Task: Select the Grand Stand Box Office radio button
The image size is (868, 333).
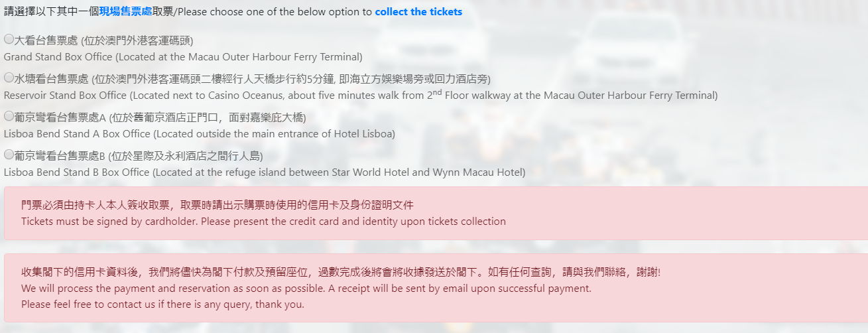Action: click(x=9, y=39)
